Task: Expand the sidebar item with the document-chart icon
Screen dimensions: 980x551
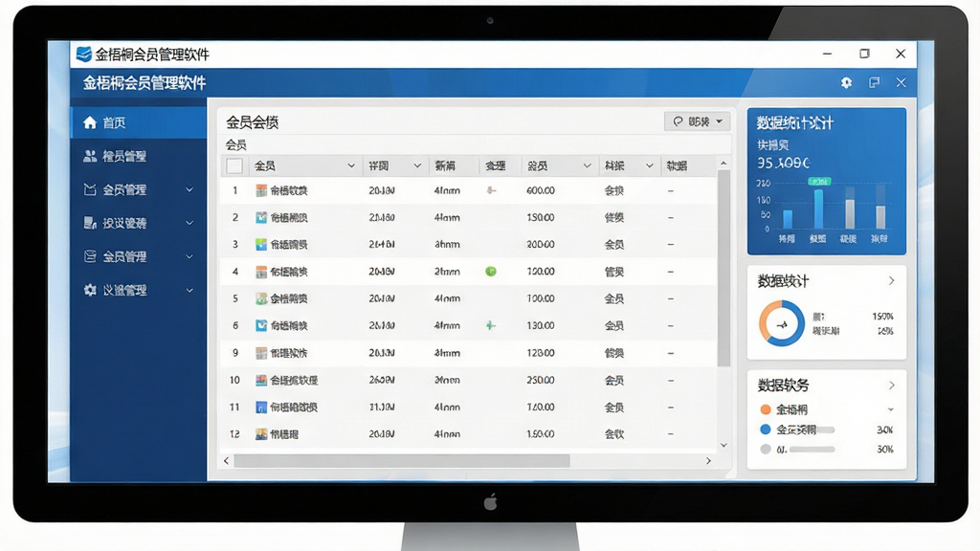Action: coord(189,223)
